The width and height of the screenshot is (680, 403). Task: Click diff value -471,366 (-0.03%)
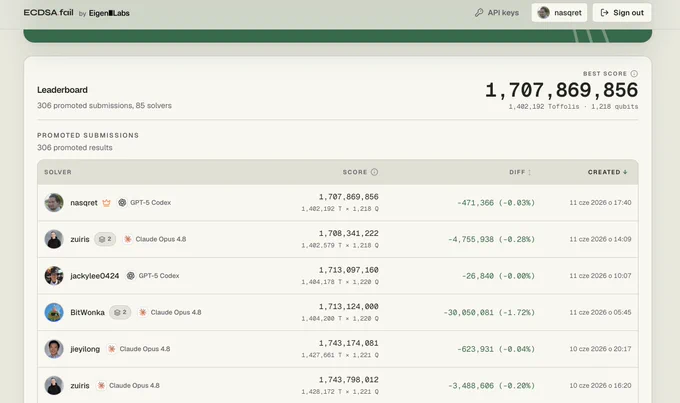tap(496, 203)
